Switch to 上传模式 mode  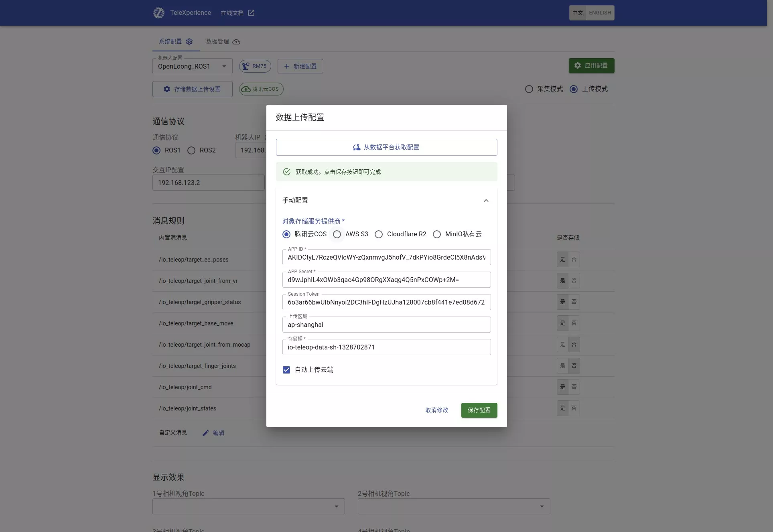pos(574,89)
